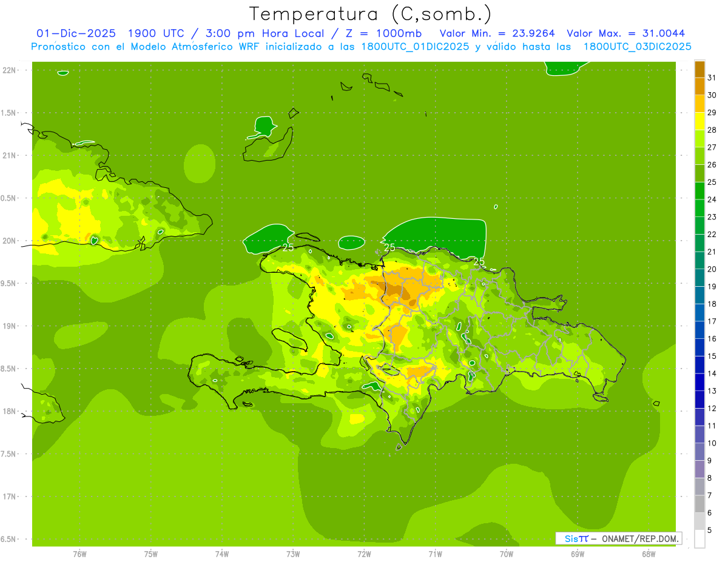Click the '17N' latitude axis label
The width and height of the screenshot is (728, 562).
[10, 497]
